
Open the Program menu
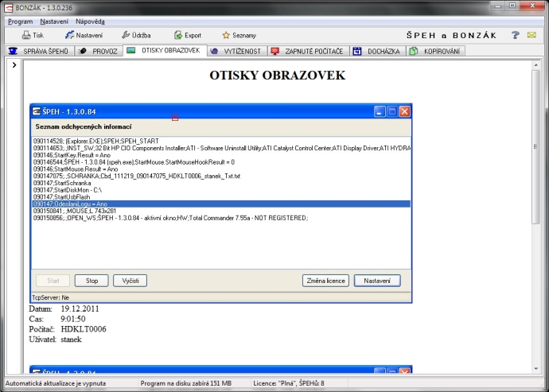[x=21, y=21]
